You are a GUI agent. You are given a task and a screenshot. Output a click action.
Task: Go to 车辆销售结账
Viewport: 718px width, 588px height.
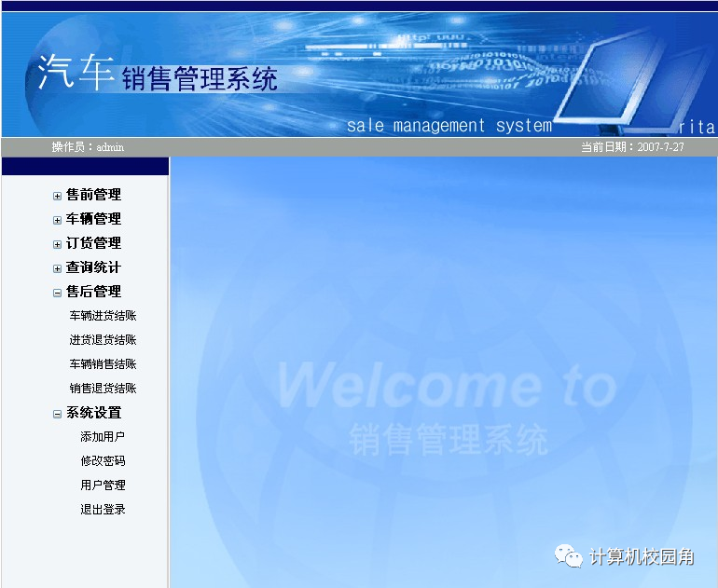[x=103, y=364]
